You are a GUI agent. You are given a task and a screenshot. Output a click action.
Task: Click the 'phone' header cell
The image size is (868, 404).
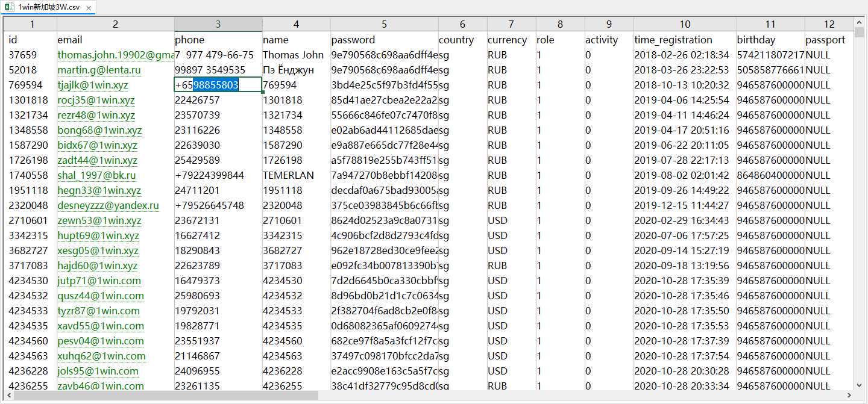point(218,40)
